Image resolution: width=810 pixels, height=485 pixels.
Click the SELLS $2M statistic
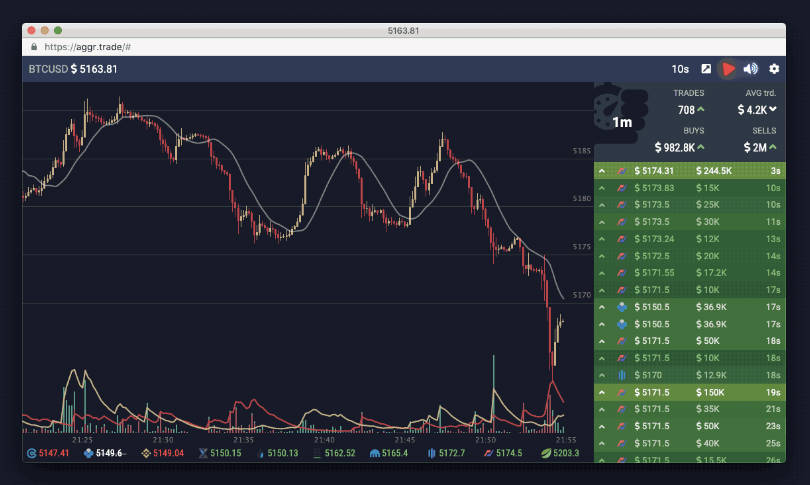[760, 147]
